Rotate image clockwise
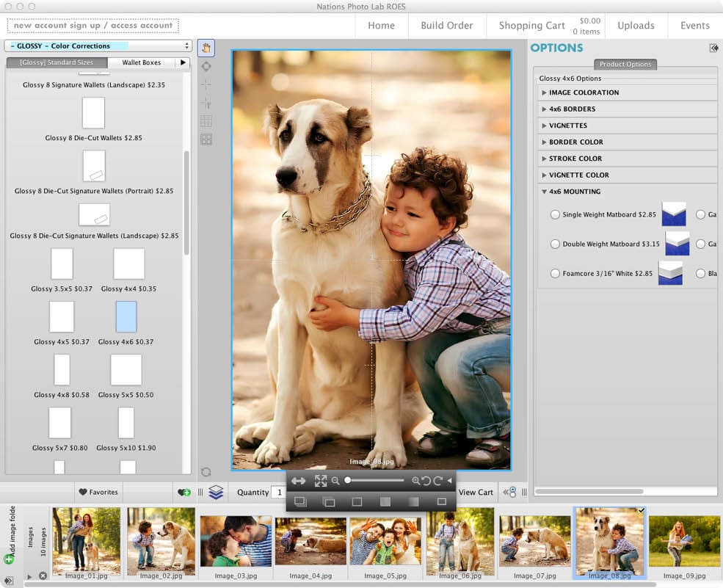This screenshot has height=588, width=723. coord(437,481)
